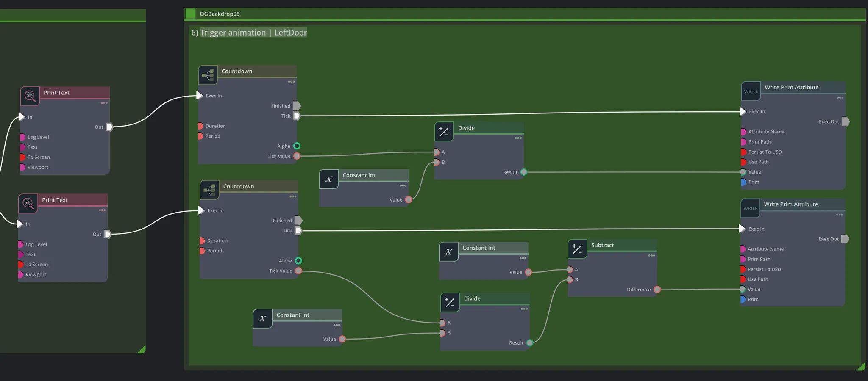Click the bottom-left Constant Int X icon
The width and height of the screenshot is (868, 381).
coord(262,319)
